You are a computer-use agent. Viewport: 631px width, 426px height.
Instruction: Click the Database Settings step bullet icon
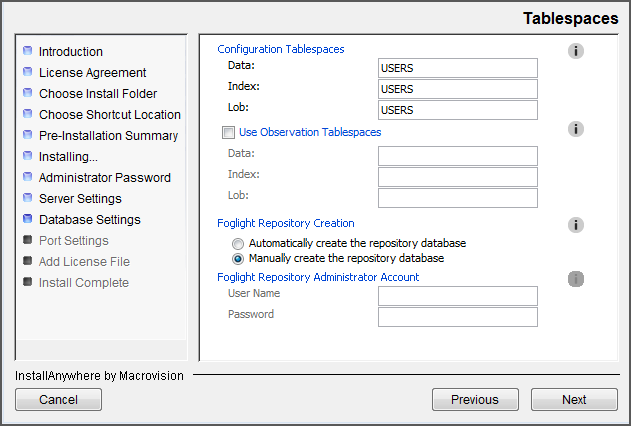point(28,219)
